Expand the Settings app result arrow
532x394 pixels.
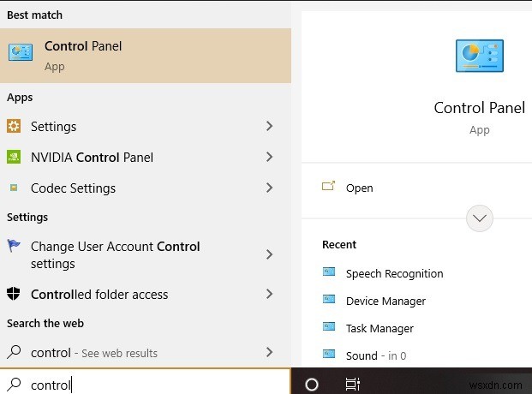(x=269, y=126)
